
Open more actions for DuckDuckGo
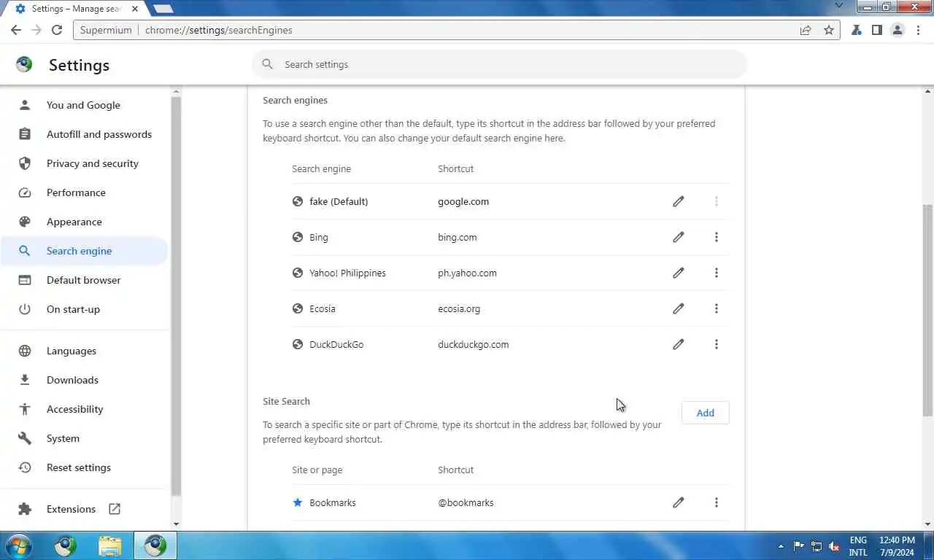pos(717,344)
